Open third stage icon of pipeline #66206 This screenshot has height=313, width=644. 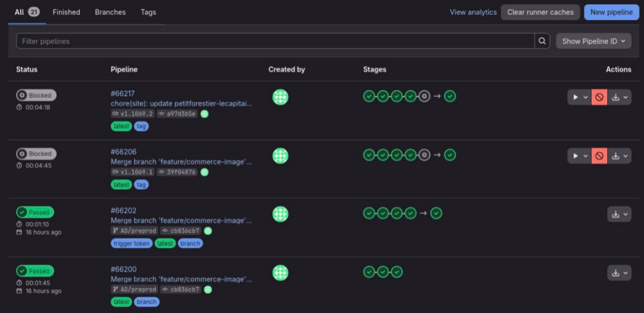(397, 155)
